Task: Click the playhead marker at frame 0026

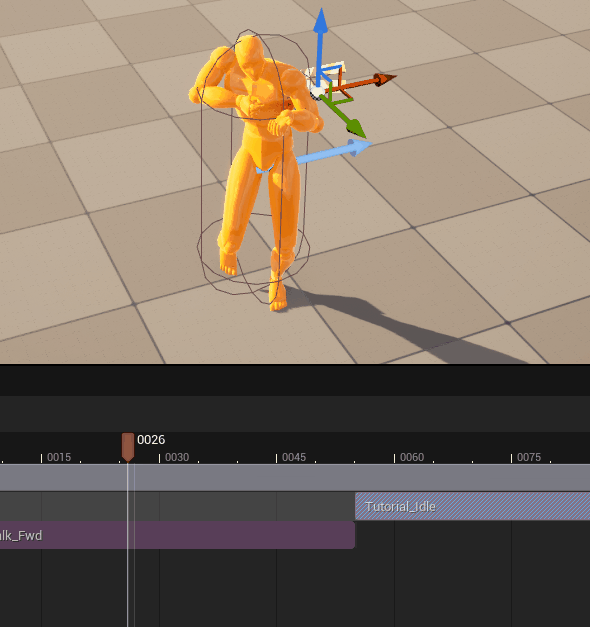Action: pos(128,447)
